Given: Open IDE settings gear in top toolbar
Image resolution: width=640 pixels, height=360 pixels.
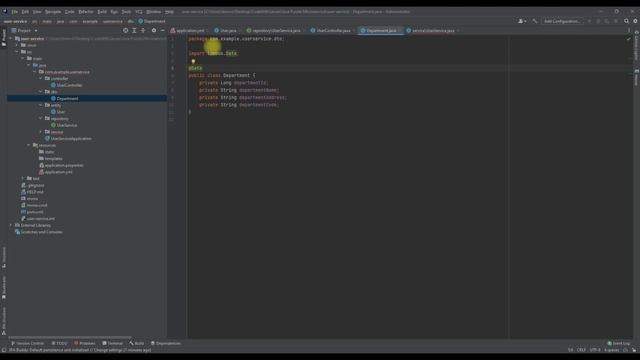Looking at the screenshot, I should click(635, 21).
